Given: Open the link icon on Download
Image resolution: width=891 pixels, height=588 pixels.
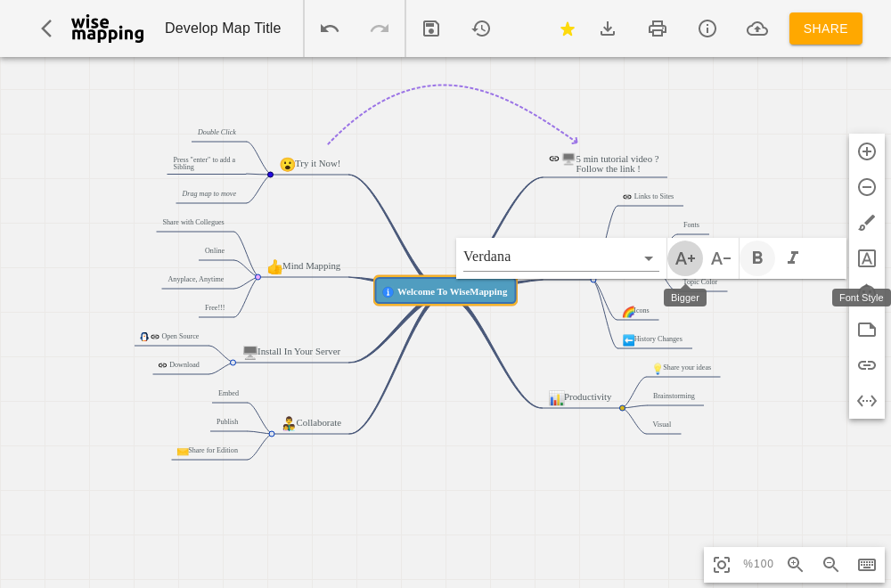Looking at the screenshot, I should coord(162,365).
